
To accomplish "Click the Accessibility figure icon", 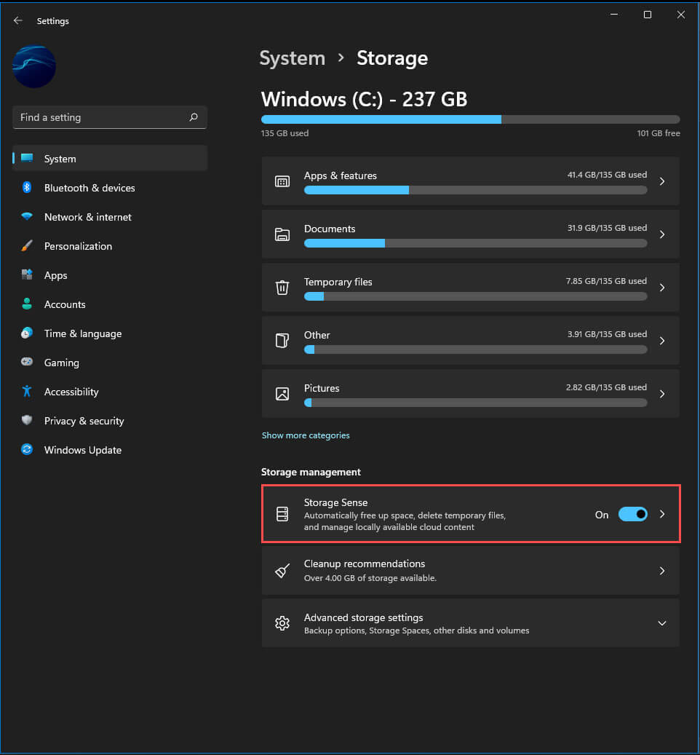I will [x=27, y=391].
